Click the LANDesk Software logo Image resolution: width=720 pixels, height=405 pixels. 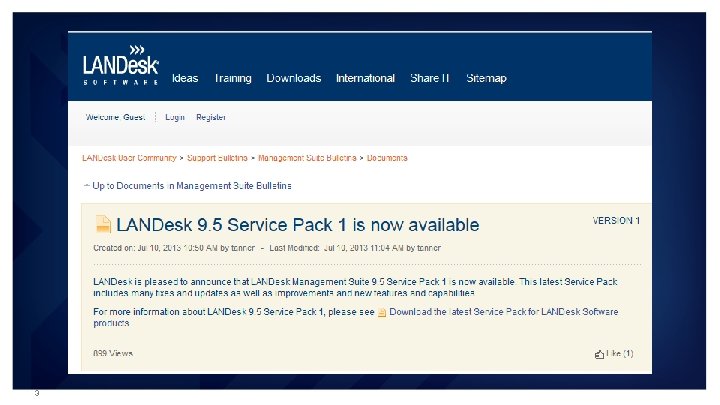point(121,65)
